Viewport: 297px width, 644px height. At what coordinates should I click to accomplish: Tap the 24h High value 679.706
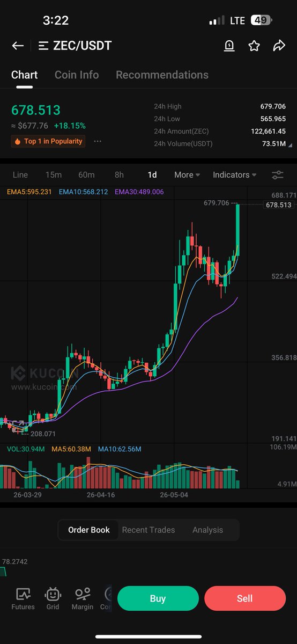pyautogui.click(x=273, y=106)
